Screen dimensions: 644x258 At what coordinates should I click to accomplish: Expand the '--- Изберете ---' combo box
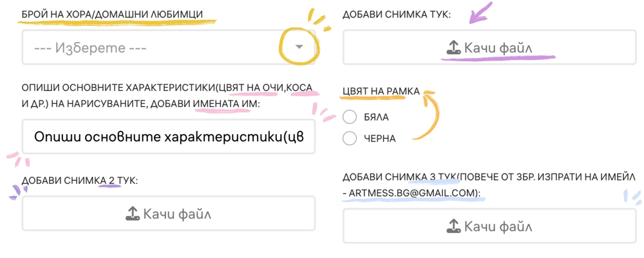168,47
